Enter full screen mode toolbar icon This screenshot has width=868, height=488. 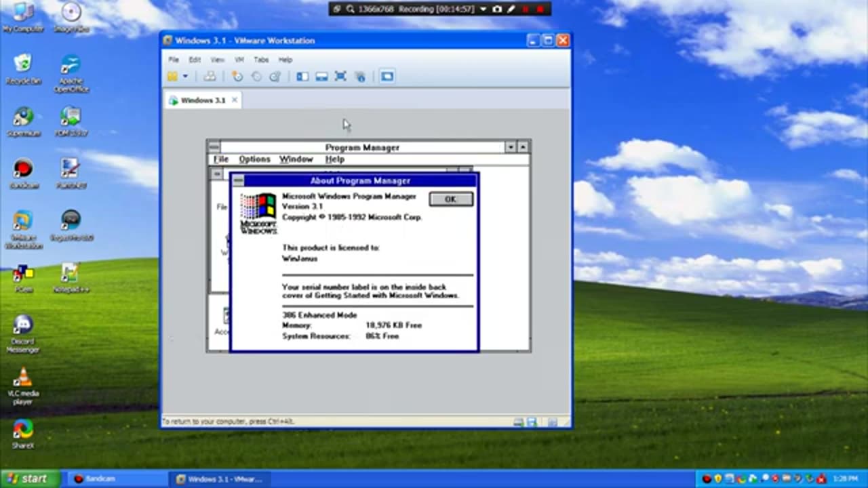[340, 77]
